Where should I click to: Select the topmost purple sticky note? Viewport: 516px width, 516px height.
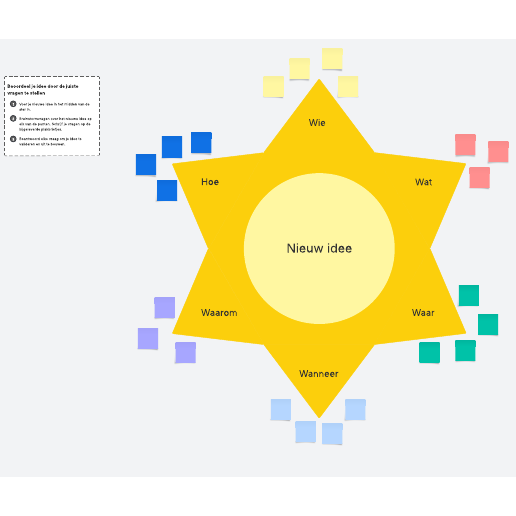point(165,308)
